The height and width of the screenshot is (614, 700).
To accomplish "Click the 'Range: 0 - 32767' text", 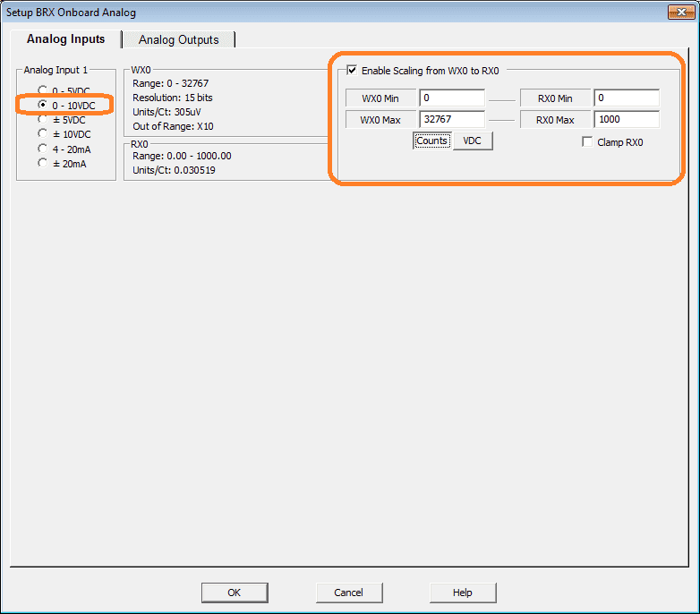I will (x=171, y=83).
